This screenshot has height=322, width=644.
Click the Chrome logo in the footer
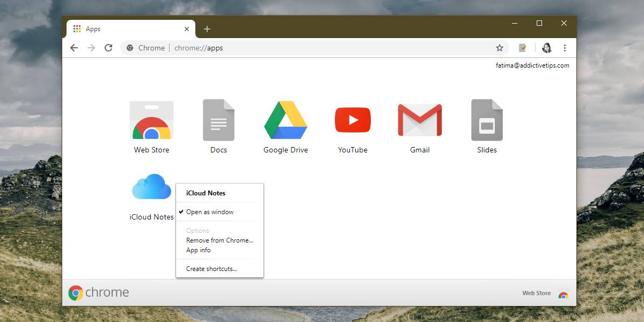(99, 292)
